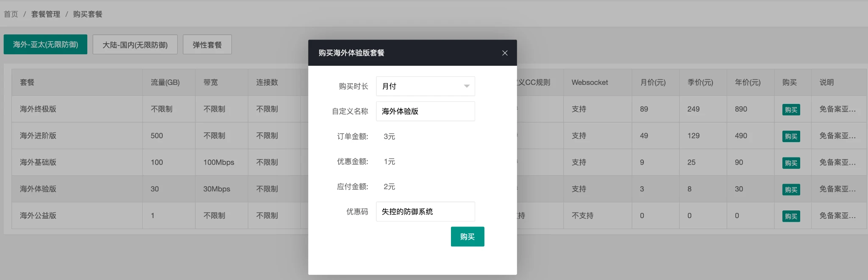Switch to the 海外-亚太(无限防御) tab
The image size is (868, 280).
pos(45,45)
